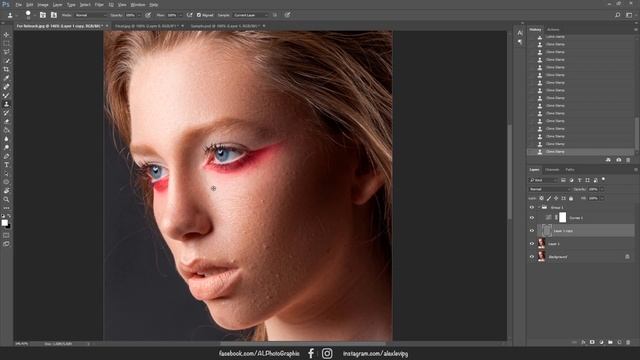Create a new layer from Layers panel bottom

[x=619, y=342]
